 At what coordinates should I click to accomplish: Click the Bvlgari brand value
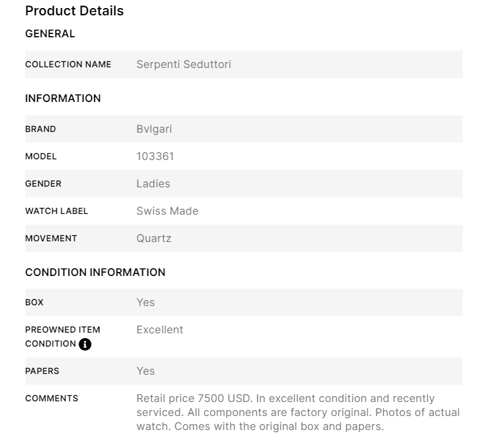(154, 129)
